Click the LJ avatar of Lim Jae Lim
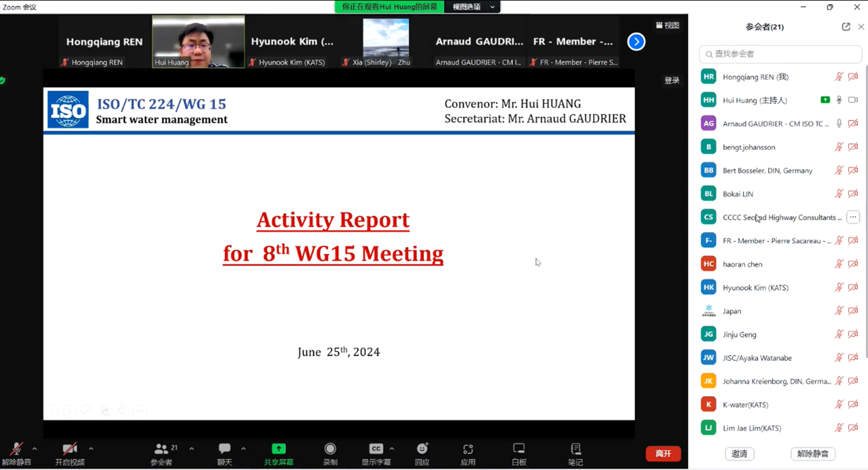The width and height of the screenshot is (868, 470). pyautogui.click(x=709, y=428)
